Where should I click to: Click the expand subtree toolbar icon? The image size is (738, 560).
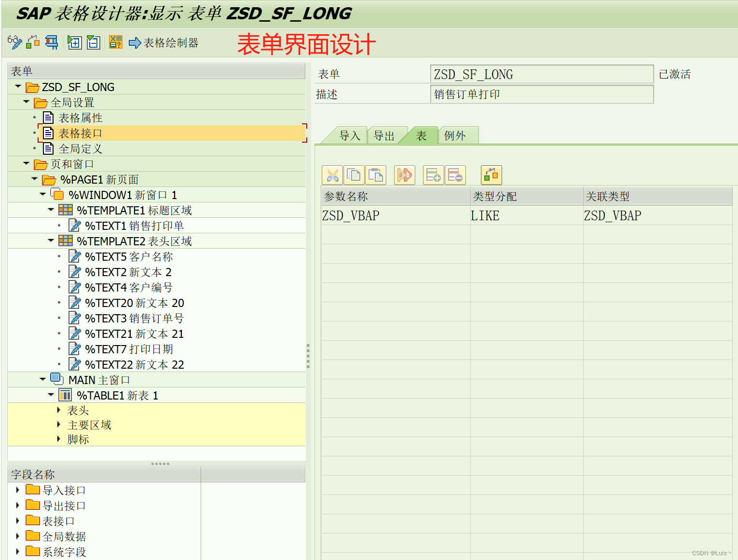74,42
